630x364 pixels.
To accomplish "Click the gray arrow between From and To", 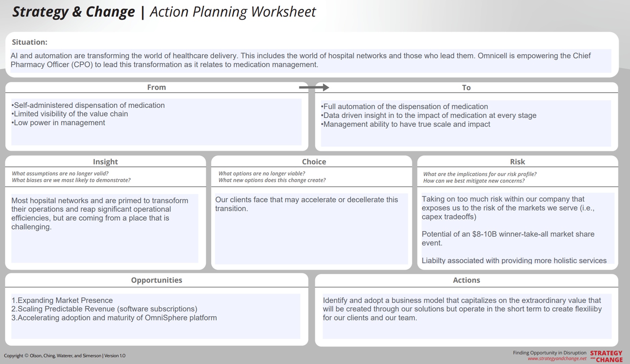I will pyautogui.click(x=313, y=87).
